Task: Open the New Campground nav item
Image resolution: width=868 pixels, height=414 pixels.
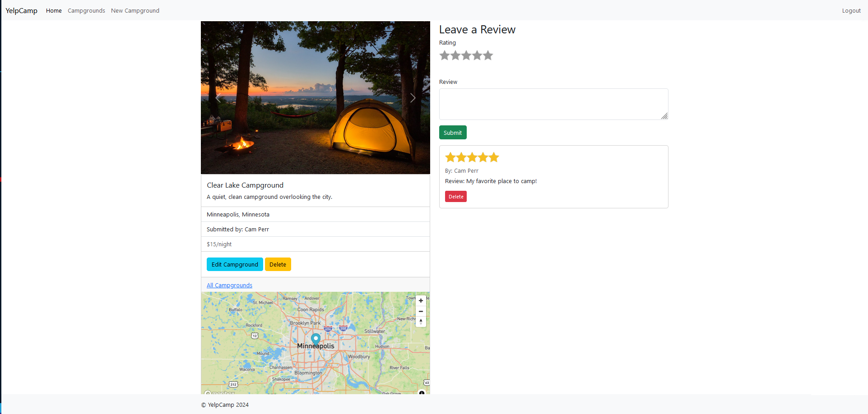Action: click(135, 11)
